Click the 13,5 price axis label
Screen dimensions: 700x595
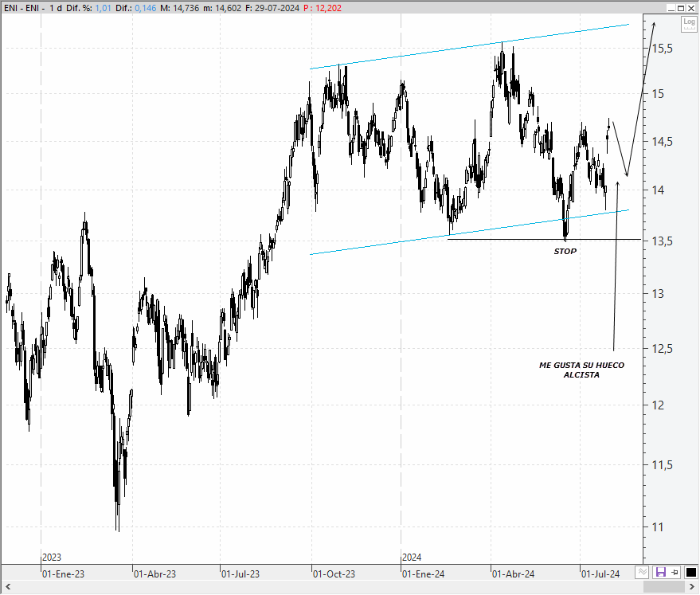[663, 241]
